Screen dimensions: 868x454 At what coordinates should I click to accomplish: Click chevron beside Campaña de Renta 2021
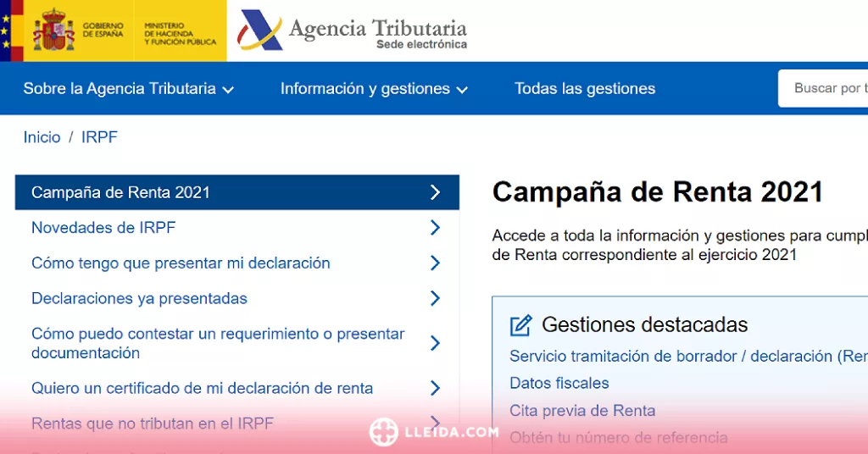coord(435,192)
